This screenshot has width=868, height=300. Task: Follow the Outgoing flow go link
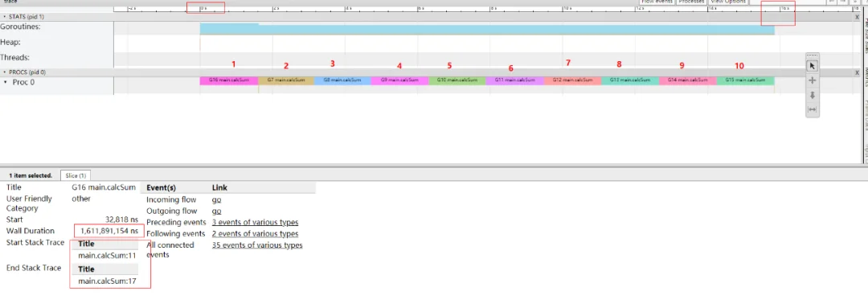pos(216,211)
